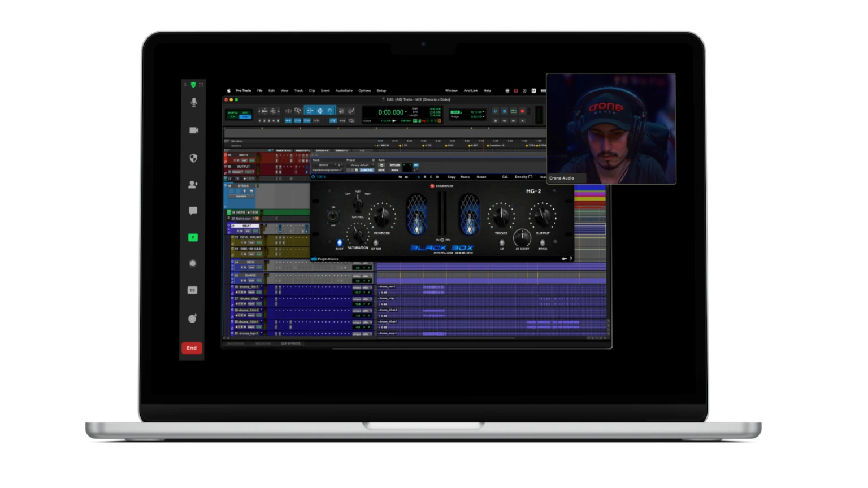This screenshot has width=868, height=488.
Task: Select plugin setting bank B
Action: [x=425, y=177]
